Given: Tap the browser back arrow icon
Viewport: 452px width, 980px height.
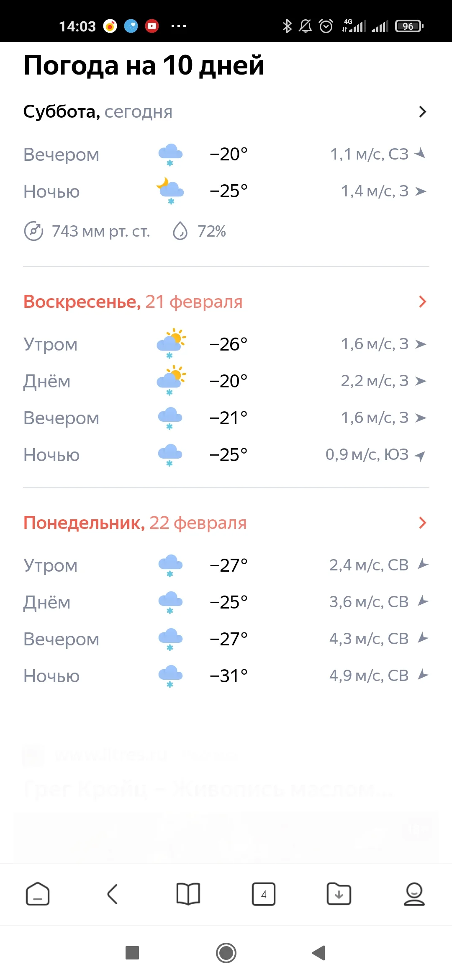Looking at the screenshot, I should tap(113, 892).
